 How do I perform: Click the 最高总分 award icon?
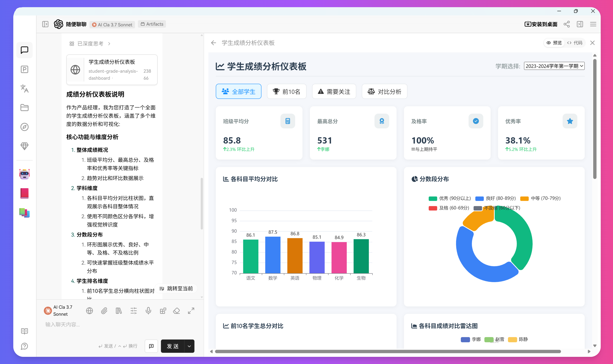point(382,121)
